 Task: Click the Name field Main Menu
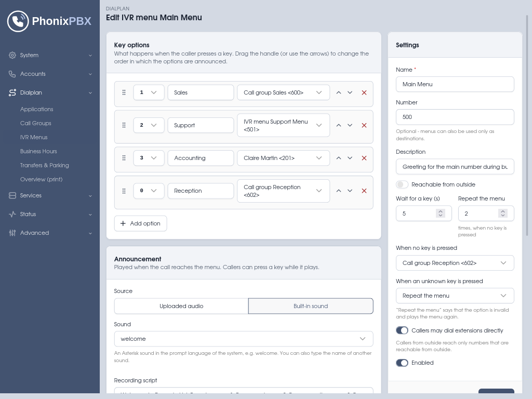tap(455, 84)
